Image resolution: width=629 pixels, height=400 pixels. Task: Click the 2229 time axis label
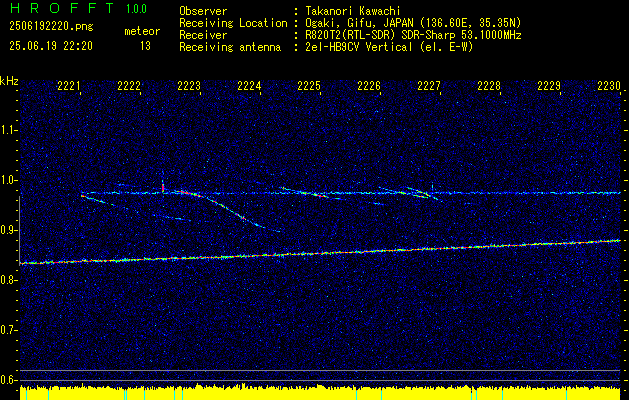[548, 85]
